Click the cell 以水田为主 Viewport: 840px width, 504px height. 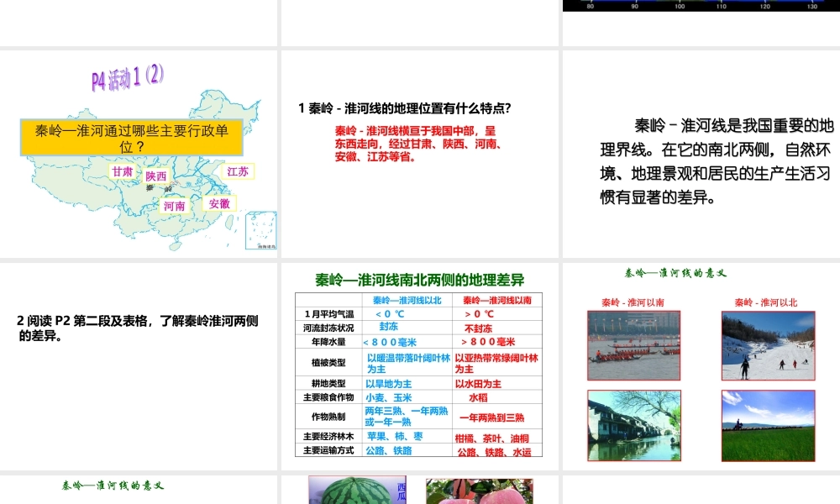[x=478, y=384]
